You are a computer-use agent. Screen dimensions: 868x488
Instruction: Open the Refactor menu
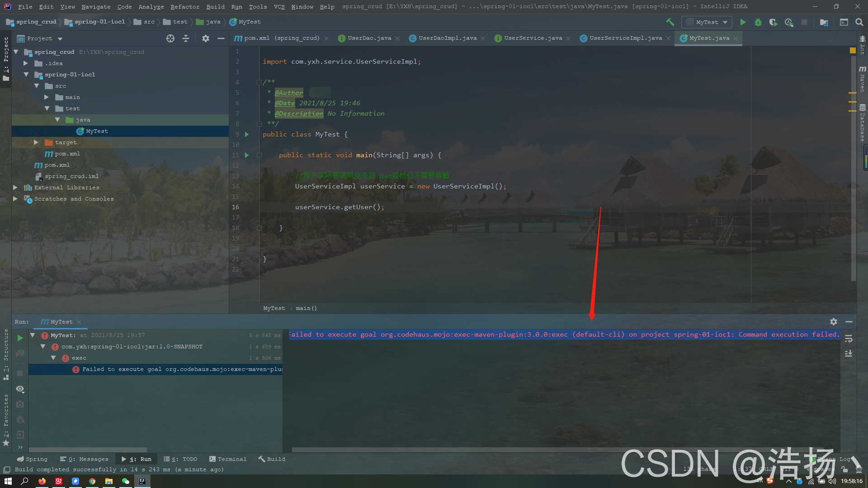(x=185, y=7)
